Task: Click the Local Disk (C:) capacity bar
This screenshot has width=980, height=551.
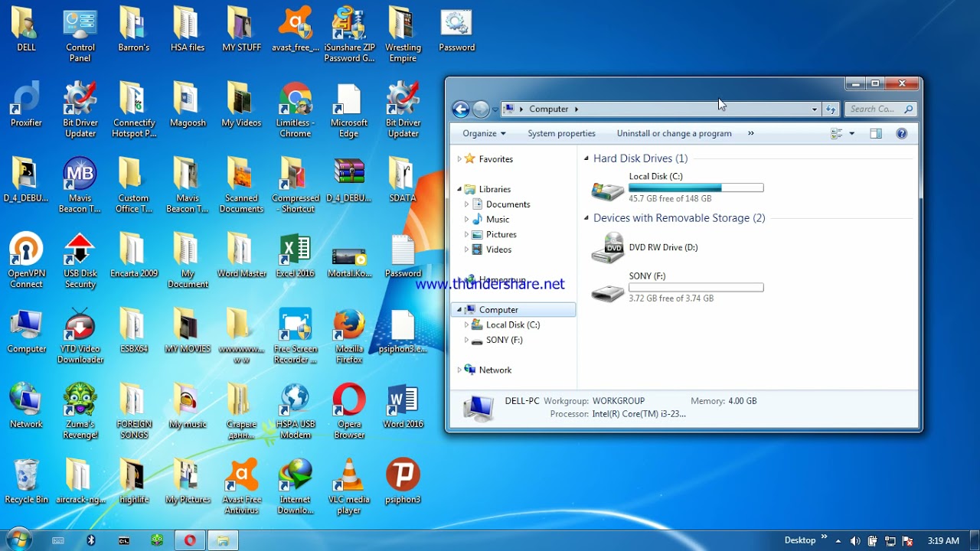Action: coord(696,187)
